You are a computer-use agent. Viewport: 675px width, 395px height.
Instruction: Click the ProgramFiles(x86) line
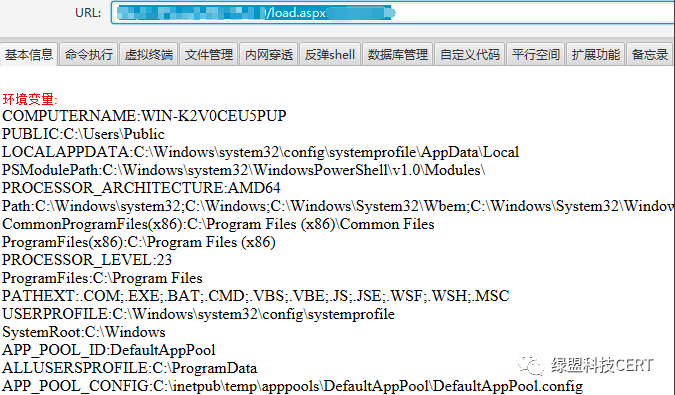(x=139, y=242)
